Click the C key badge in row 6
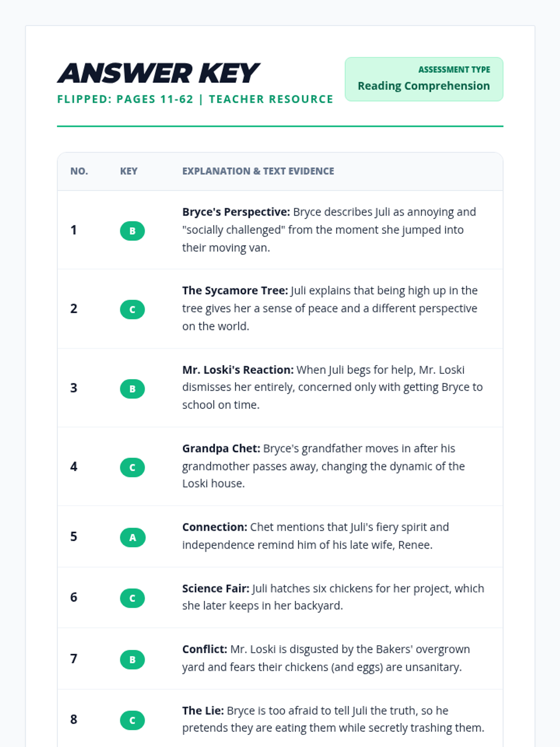The height and width of the screenshot is (747, 560). coord(132,598)
